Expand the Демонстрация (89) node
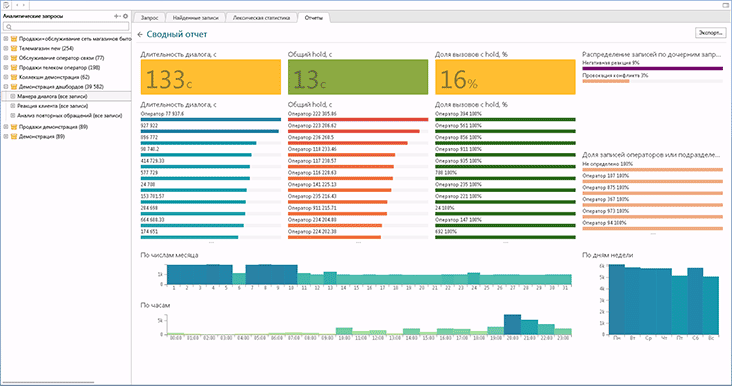The width and height of the screenshot is (732, 386). click(x=6, y=137)
